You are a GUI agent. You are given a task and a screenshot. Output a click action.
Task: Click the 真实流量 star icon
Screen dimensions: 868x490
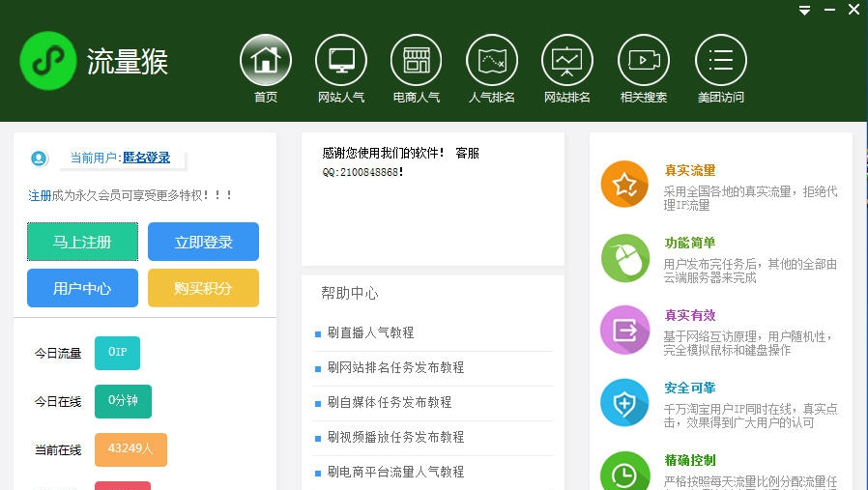(624, 184)
